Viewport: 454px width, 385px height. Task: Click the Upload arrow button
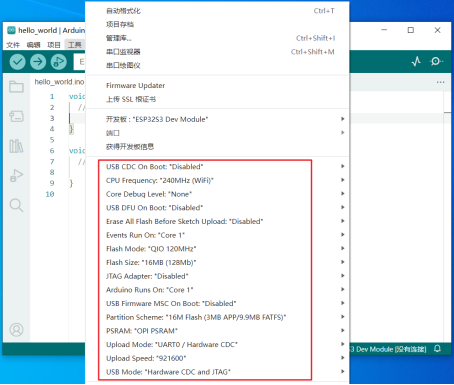pos(38,62)
